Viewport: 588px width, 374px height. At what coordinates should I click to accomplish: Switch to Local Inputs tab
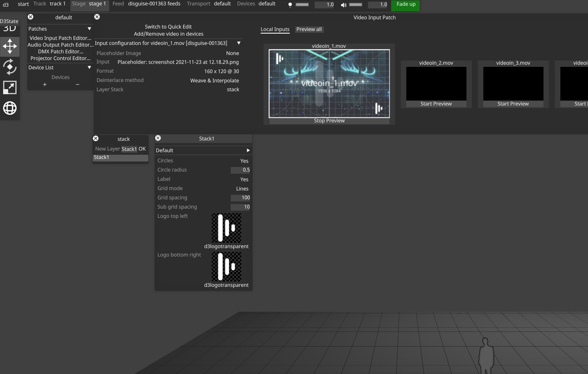click(275, 30)
